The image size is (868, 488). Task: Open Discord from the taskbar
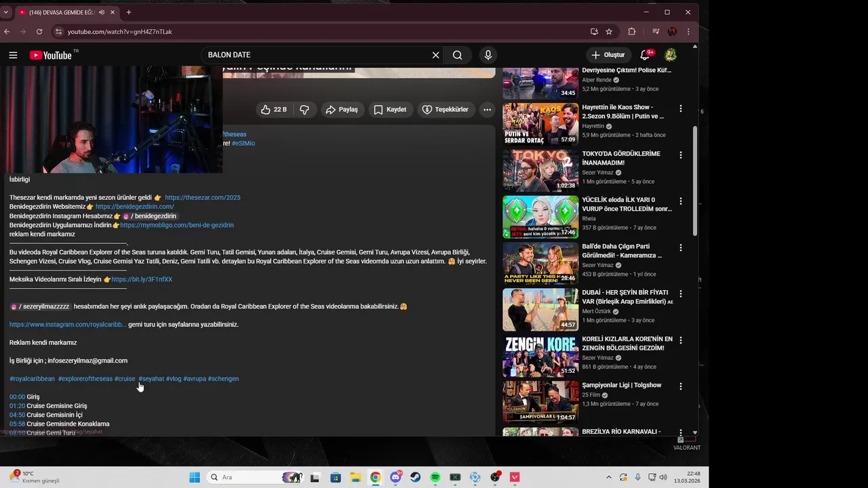click(395, 477)
